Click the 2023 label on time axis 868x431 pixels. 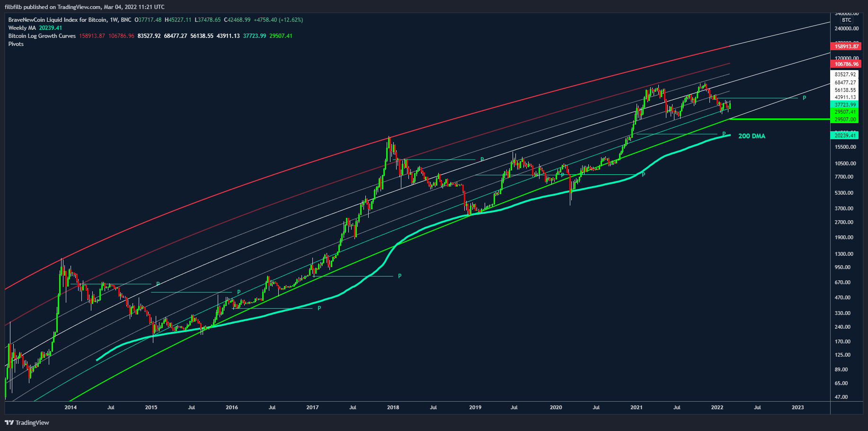[x=797, y=407]
